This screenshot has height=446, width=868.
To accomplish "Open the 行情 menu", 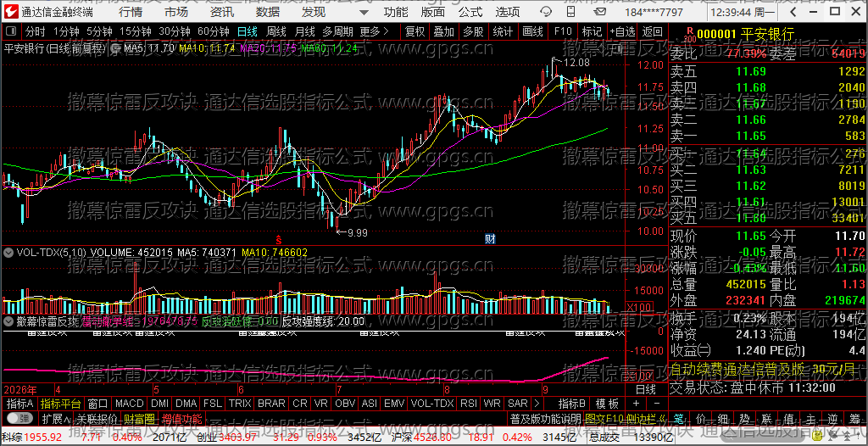I will pyautogui.click(x=131, y=12).
